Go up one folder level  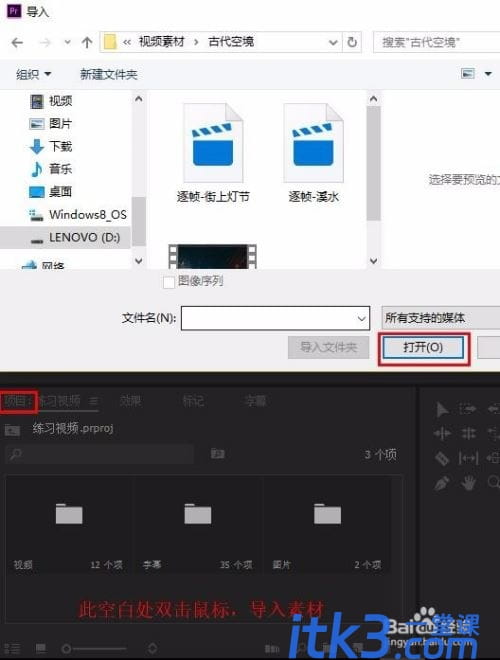(x=87, y=42)
